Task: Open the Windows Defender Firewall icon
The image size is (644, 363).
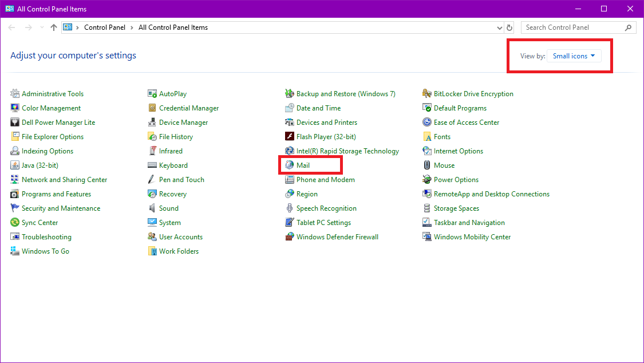Action: coord(290,237)
